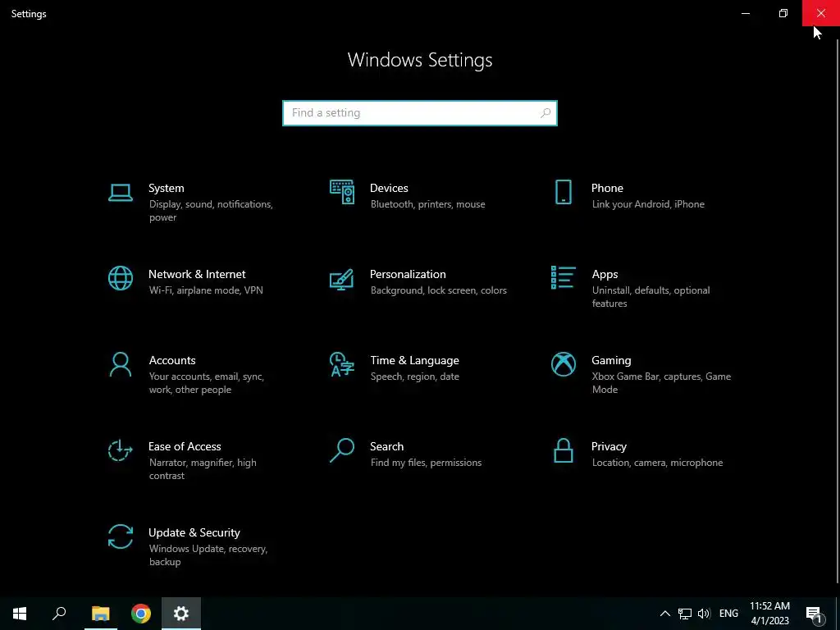Select the Ease of Access icon

(120, 450)
